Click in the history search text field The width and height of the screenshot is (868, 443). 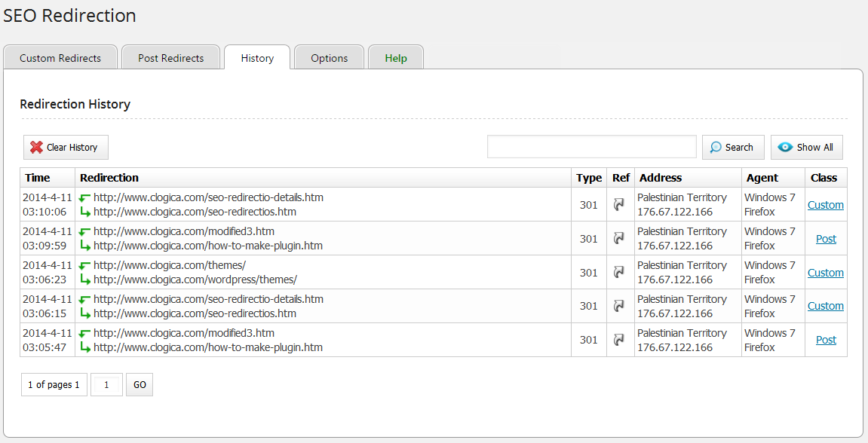[x=591, y=147]
